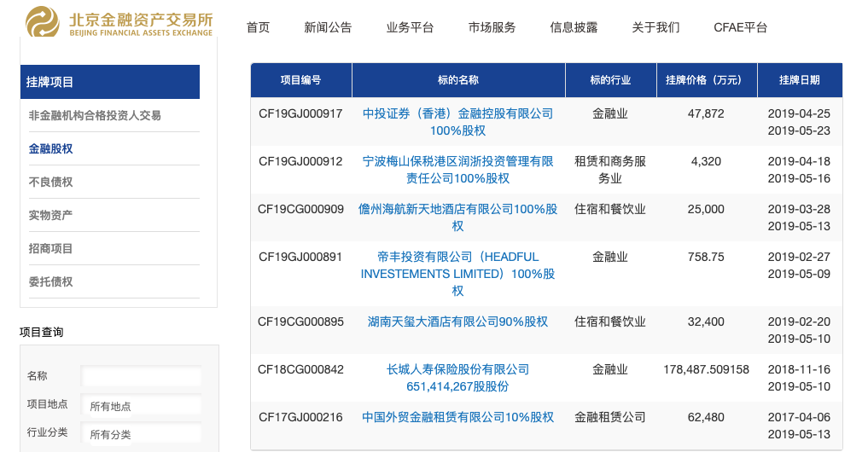Click the price 62,480 cell
The image size is (868, 452).
pyautogui.click(x=706, y=417)
